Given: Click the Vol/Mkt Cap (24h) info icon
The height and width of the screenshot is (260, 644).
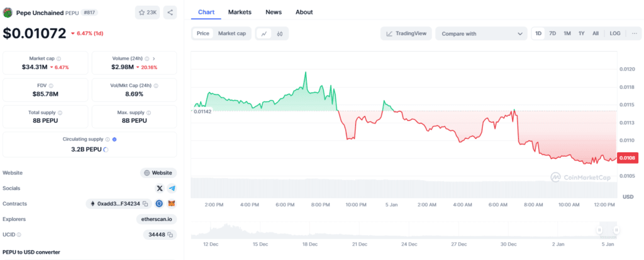Looking at the screenshot, I should (156, 86).
